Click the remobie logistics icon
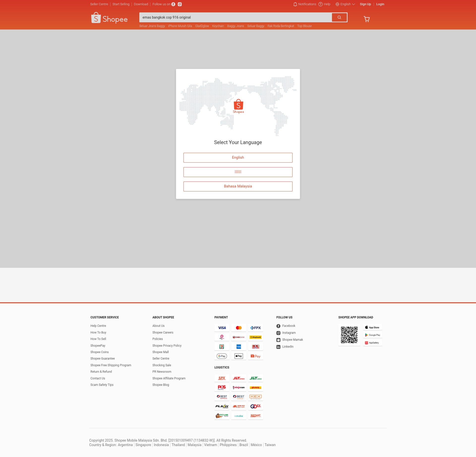 coord(239,416)
